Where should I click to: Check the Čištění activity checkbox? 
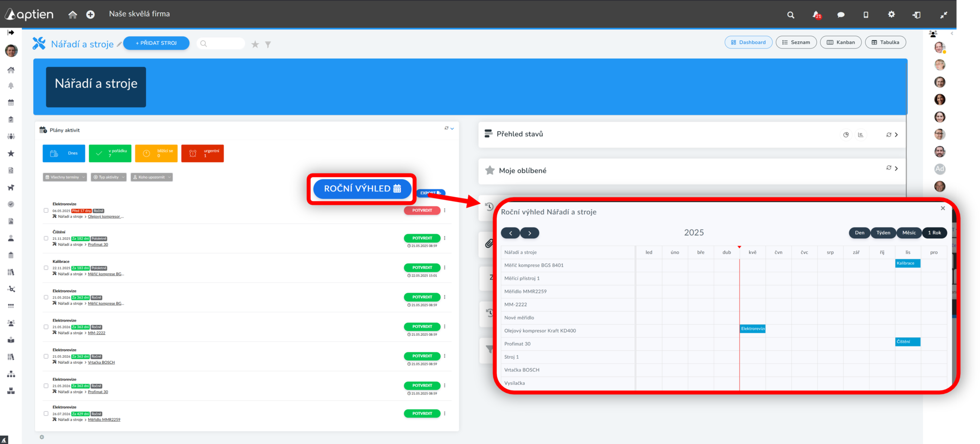coord(46,238)
